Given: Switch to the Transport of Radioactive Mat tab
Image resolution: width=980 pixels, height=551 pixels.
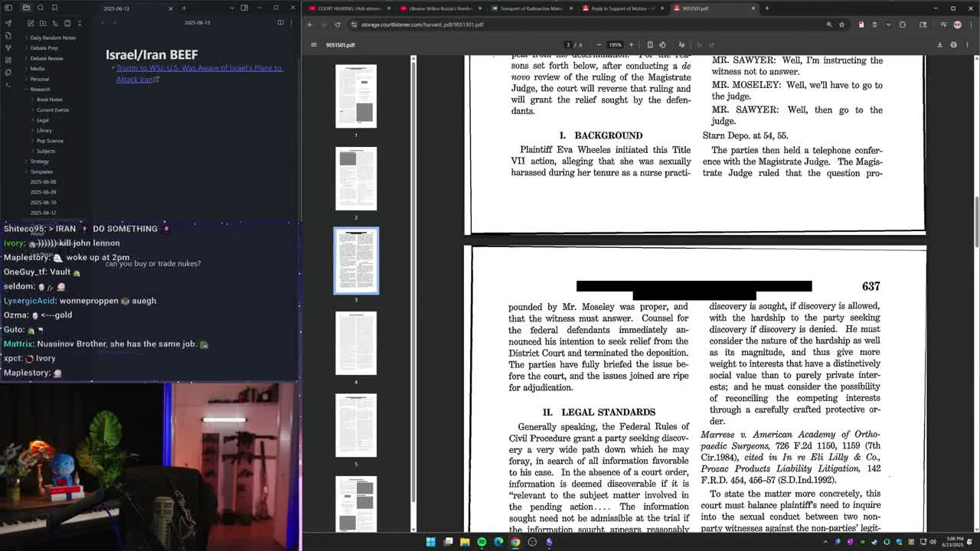Looking at the screenshot, I should coord(531,8).
